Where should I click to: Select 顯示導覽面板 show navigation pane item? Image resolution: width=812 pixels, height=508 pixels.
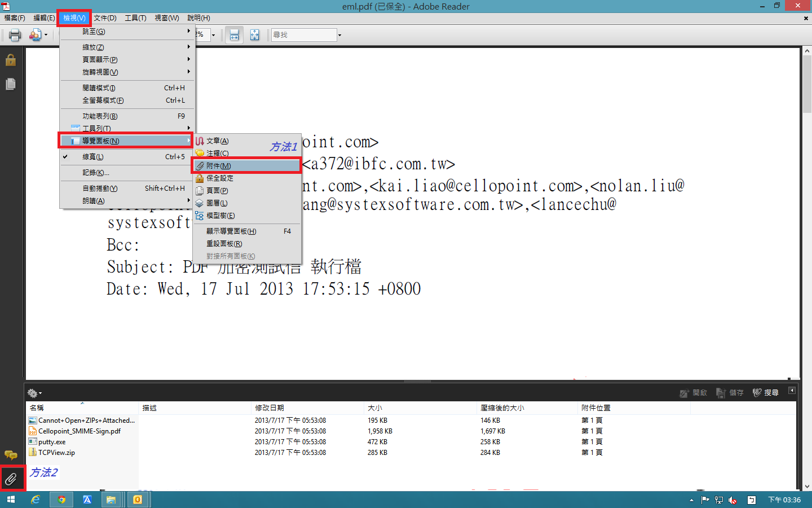(247, 231)
